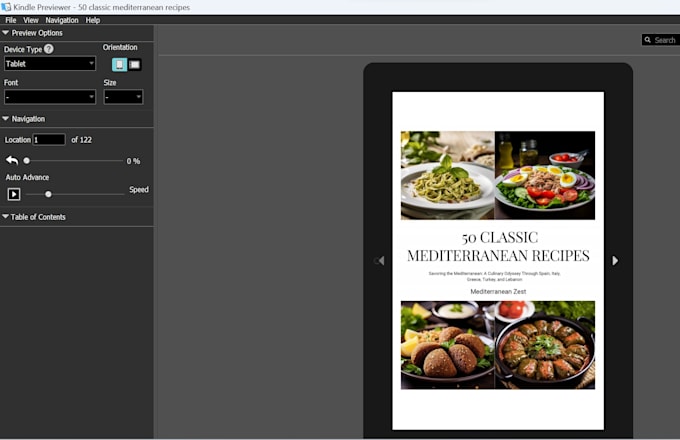Open the Navigation menu
Screen dimensions: 680x440
coord(62,20)
